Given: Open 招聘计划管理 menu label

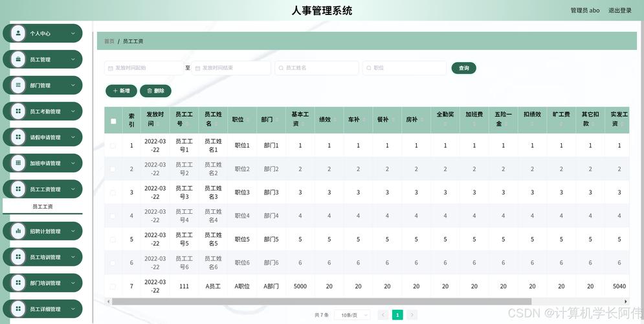Looking at the screenshot, I should point(45,231).
